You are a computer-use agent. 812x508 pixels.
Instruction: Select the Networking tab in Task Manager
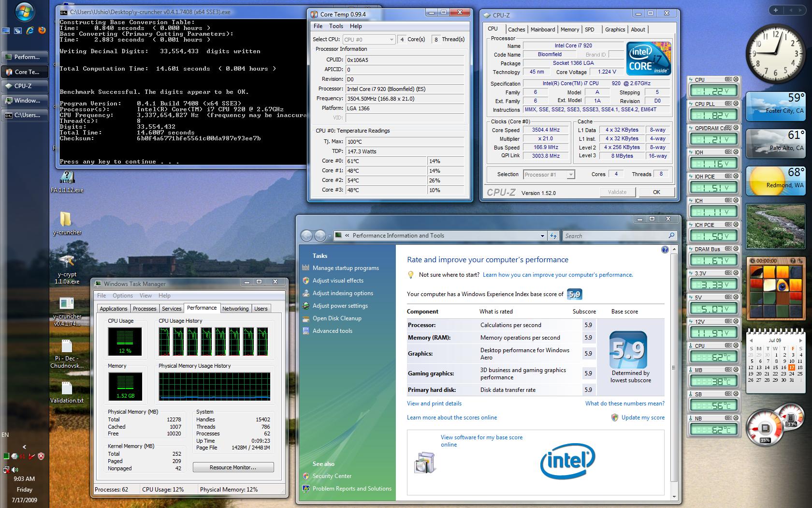click(x=235, y=309)
